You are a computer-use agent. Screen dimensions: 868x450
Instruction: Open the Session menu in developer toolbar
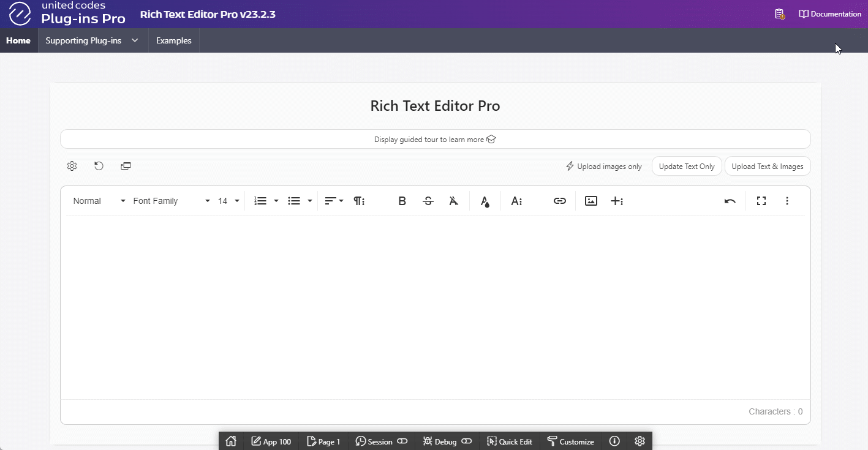[374, 441]
